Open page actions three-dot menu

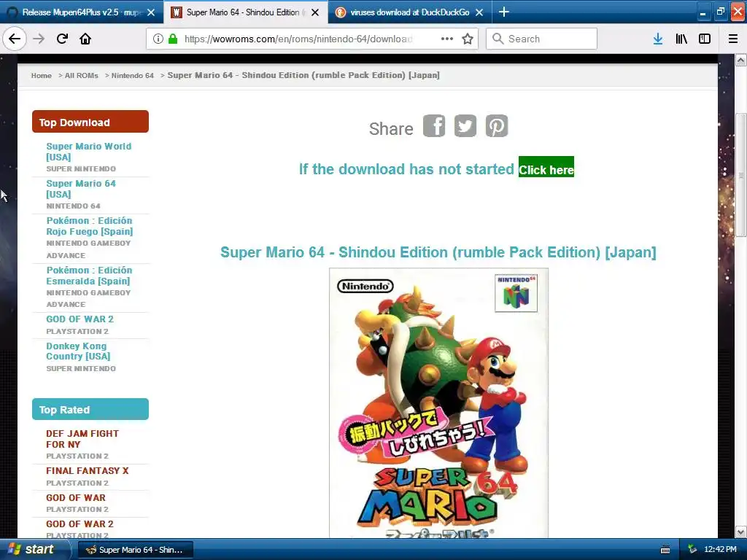(x=447, y=39)
